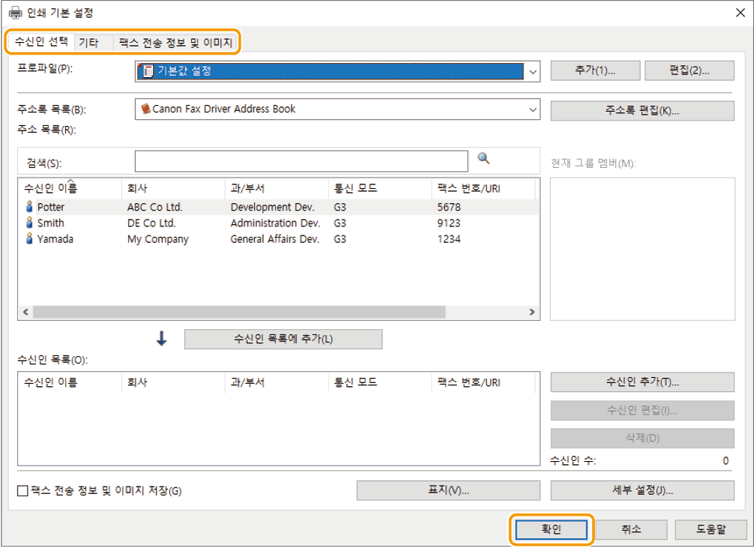Click the 확인 button

tap(552, 529)
